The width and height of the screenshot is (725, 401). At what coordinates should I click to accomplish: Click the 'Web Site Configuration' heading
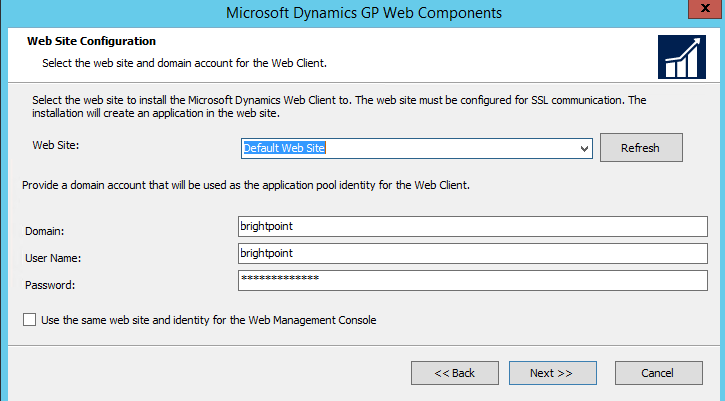[x=91, y=42]
